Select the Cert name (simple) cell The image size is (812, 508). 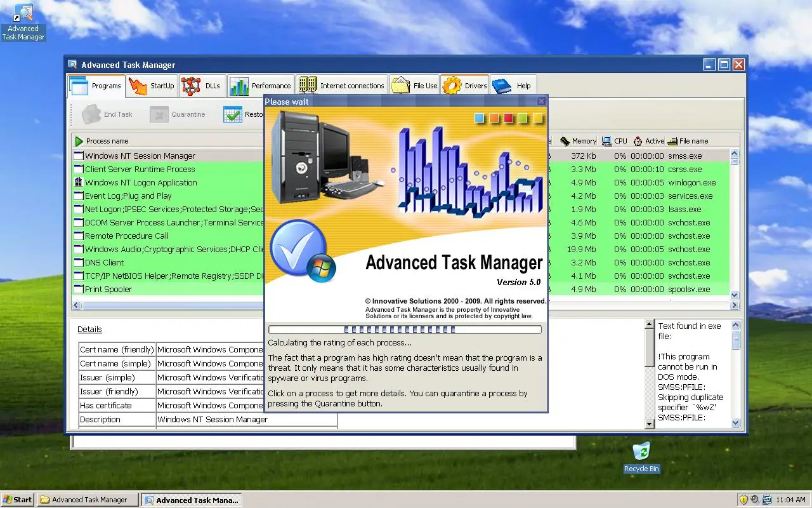pos(117,363)
